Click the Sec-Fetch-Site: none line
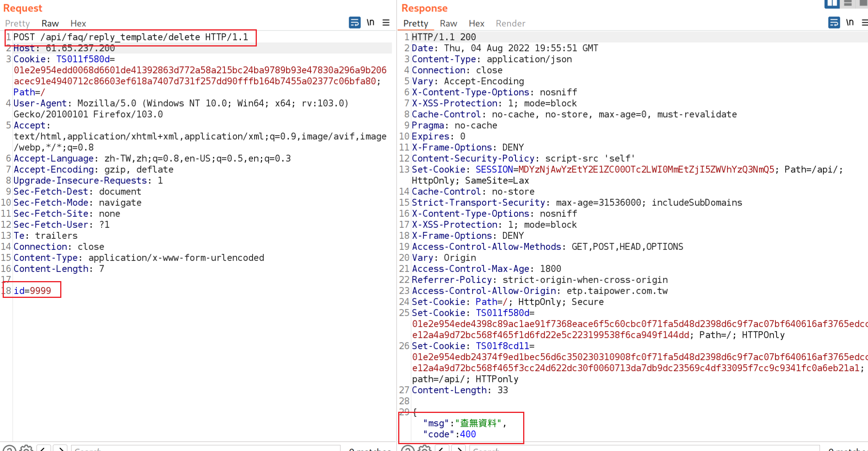This screenshot has height=451, width=868. pyautogui.click(x=67, y=214)
